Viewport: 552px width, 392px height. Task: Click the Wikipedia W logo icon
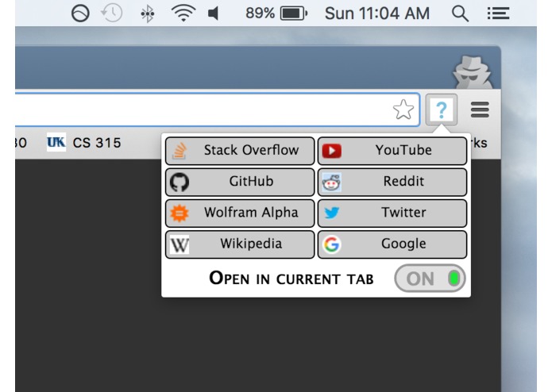click(179, 244)
